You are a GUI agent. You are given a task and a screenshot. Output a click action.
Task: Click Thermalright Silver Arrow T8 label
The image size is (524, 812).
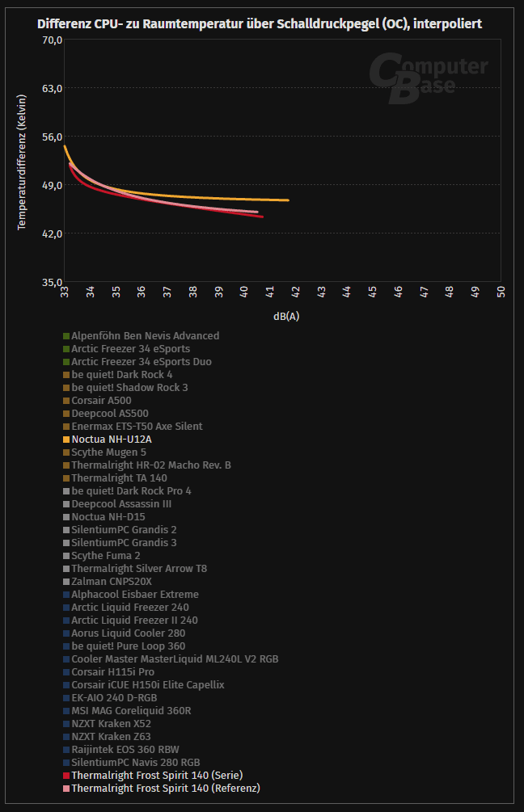click(139, 569)
